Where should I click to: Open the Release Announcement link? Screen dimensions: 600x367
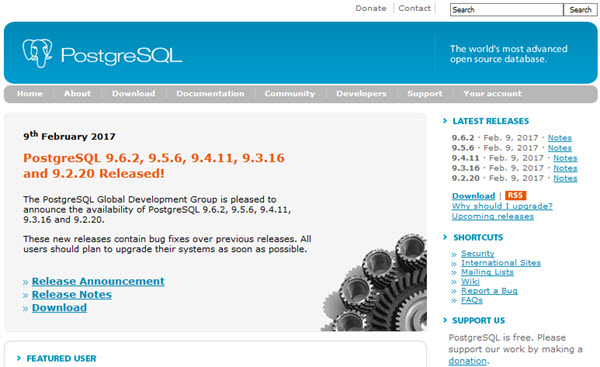[98, 281]
